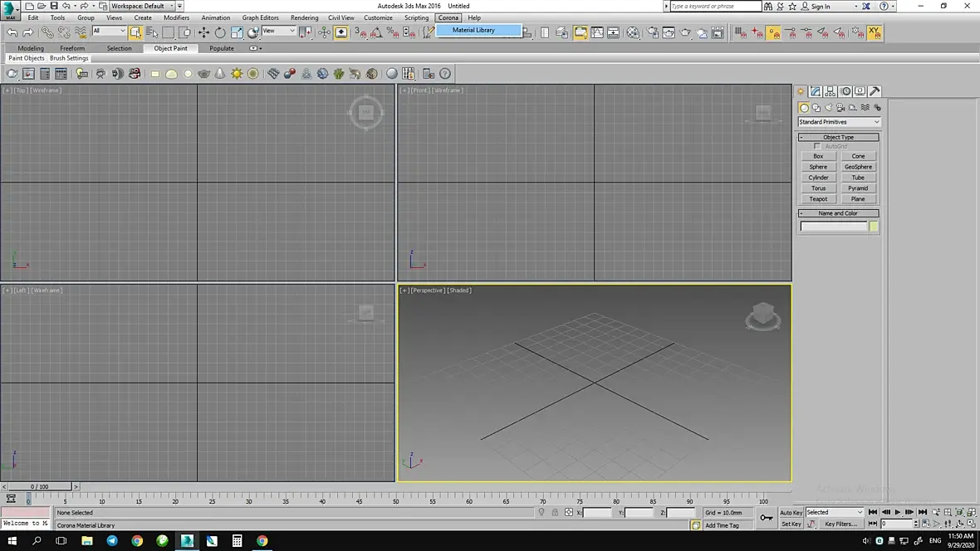The image size is (980, 551).
Task: Switch to the Freeform ribbon tab
Action: pyautogui.click(x=72, y=48)
